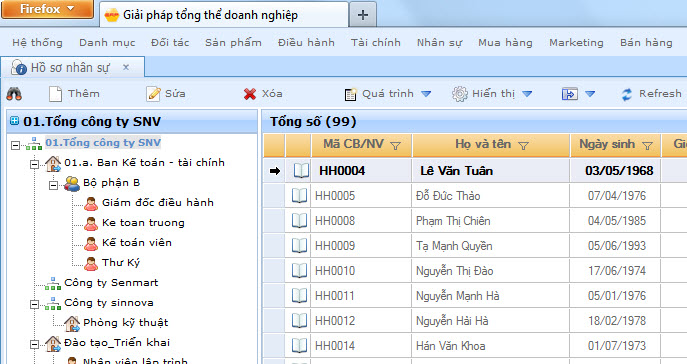Collapse the Ban Kế toán - tài chính node
687x364 pixels.
point(34,165)
